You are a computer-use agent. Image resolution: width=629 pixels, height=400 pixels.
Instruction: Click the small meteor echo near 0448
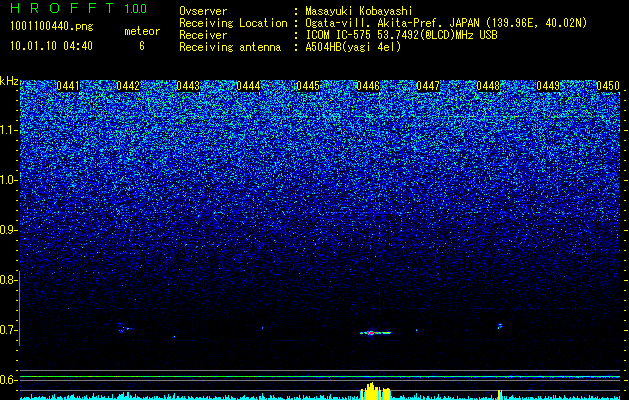[x=500, y=326]
